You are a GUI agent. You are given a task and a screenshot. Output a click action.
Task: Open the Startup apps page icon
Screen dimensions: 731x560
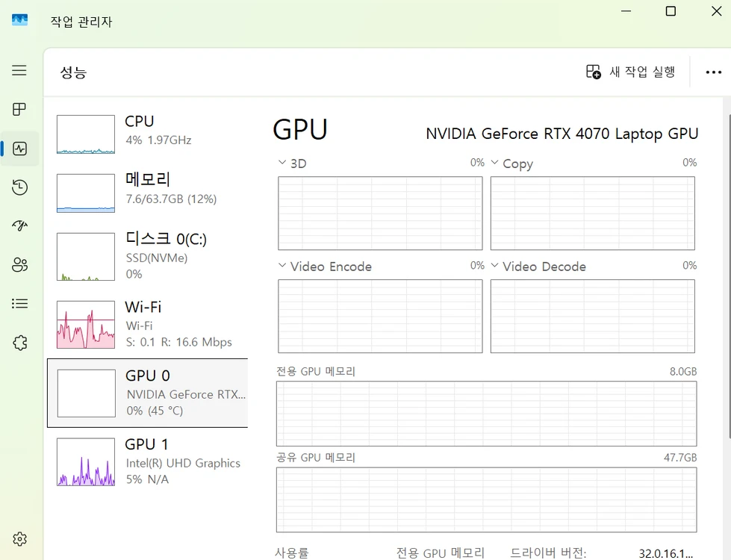pos(19,225)
